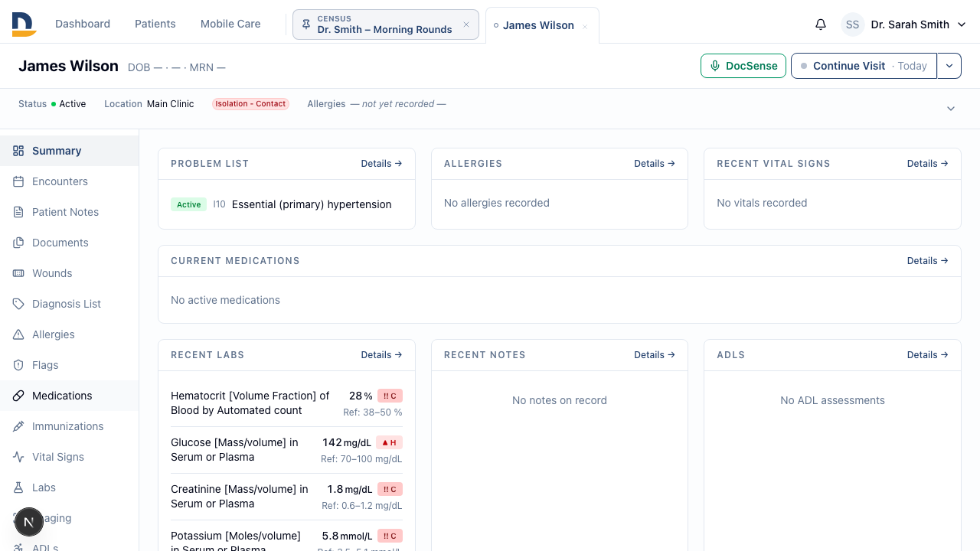Click the Active status badge on hypertension

point(188,204)
